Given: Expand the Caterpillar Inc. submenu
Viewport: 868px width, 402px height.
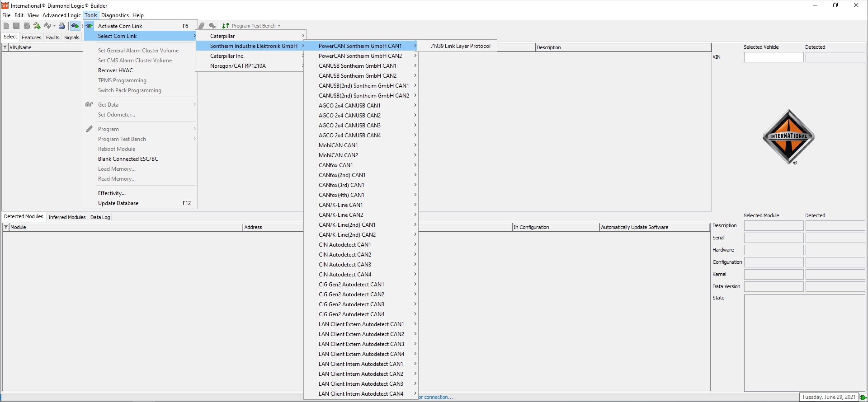Looking at the screenshot, I should click(251, 56).
